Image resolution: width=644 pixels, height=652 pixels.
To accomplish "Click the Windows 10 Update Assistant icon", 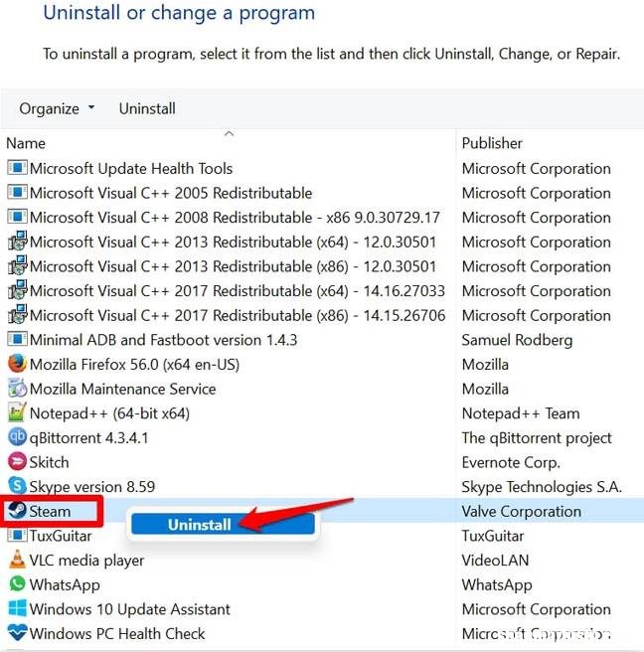I will 17,608.
